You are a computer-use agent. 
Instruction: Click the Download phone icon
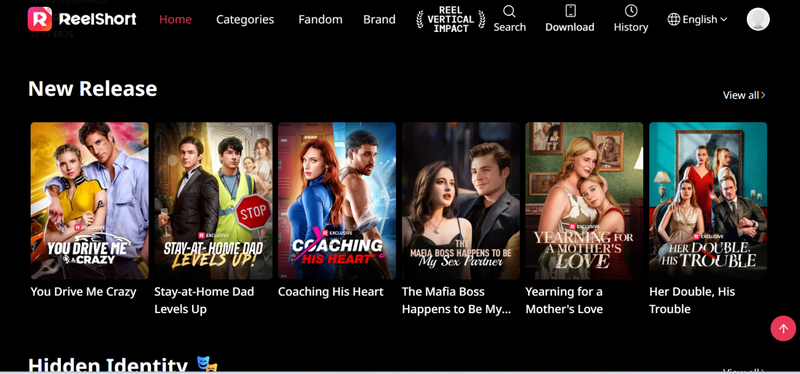pos(570,11)
